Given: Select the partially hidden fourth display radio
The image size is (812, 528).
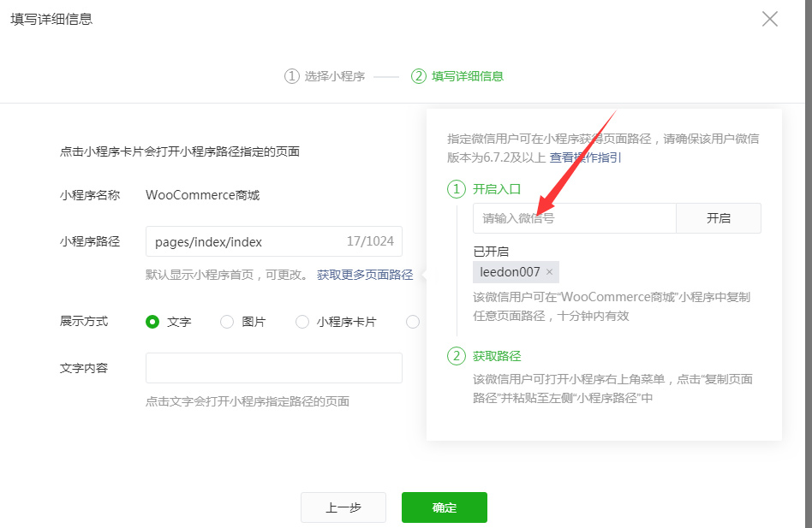Looking at the screenshot, I should point(413,322).
